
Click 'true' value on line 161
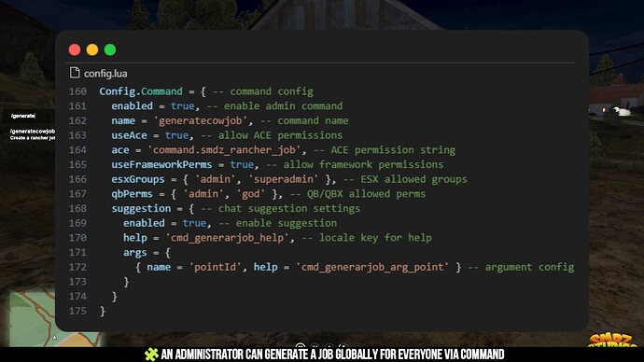[x=182, y=106]
